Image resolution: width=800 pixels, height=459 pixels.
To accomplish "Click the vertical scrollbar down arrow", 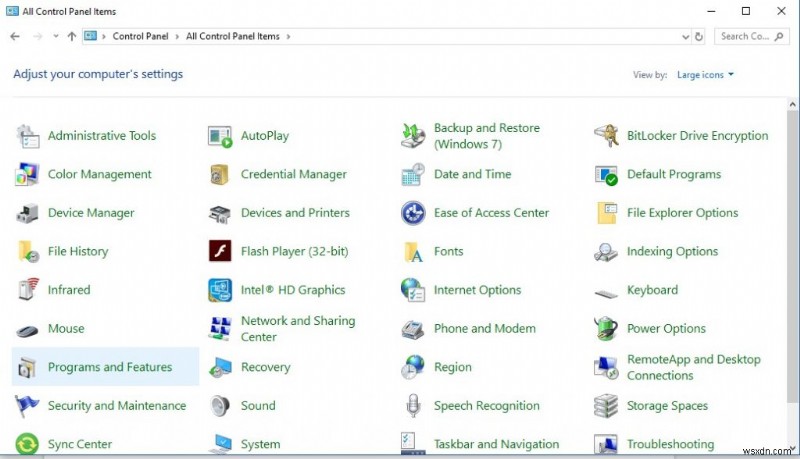I will pos(793,451).
